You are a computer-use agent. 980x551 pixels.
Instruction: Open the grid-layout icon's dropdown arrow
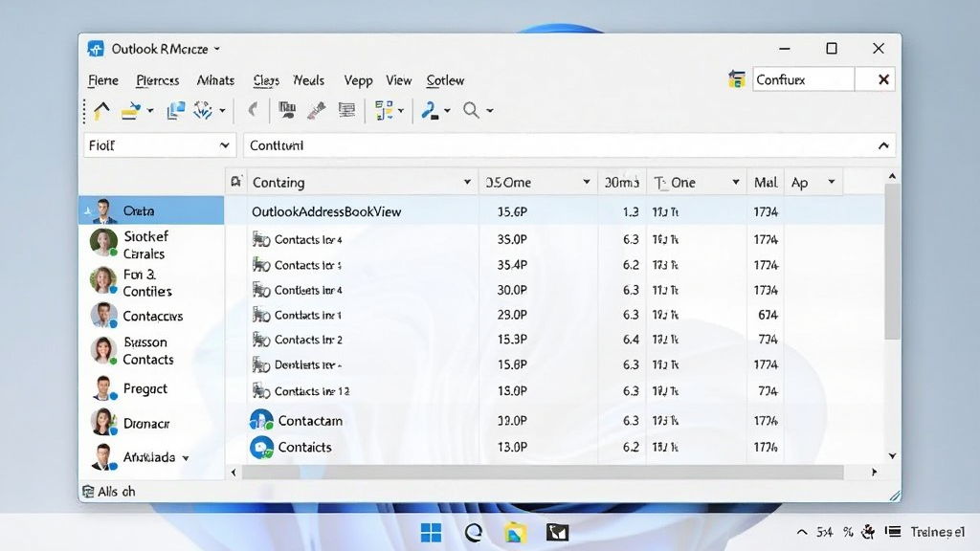[x=401, y=111]
